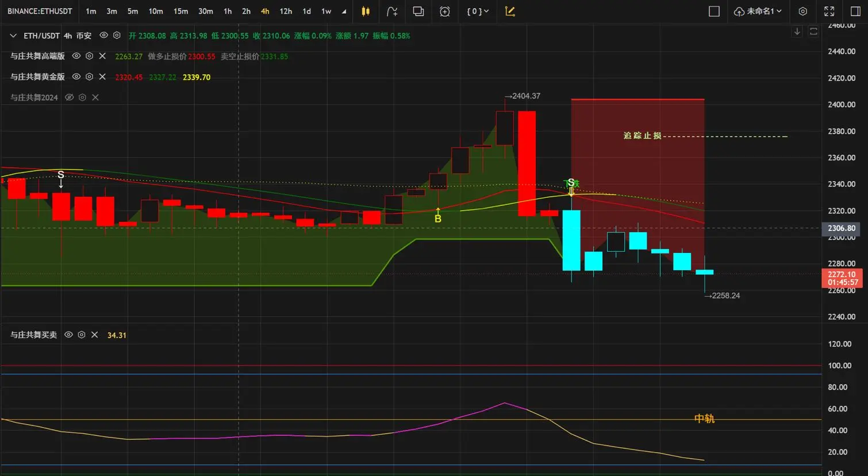Image resolution: width=868 pixels, height=476 pixels.
Task: Click the 与庄共舞黄金版 indicator name
Action: point(37,76)
